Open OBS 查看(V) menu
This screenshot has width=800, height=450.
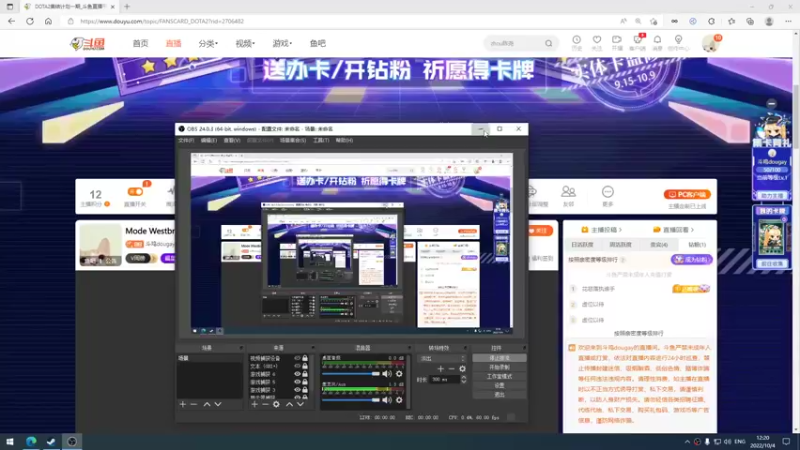(231, 140)
